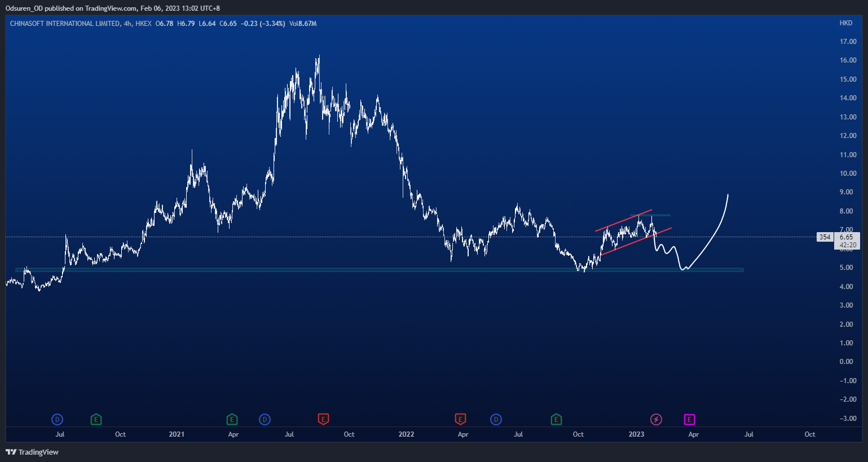Click the current price label 6.65 on the scale
This screenshot has height=462, width=868.
(847, 237)
